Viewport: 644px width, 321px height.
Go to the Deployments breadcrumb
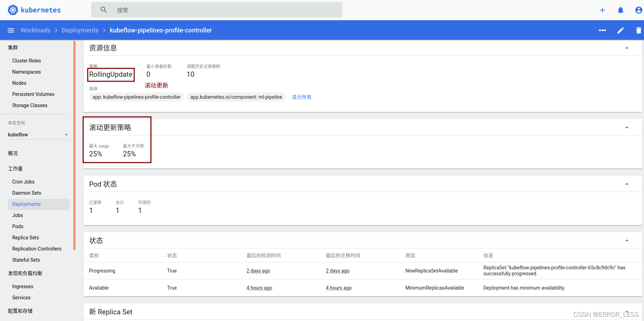tap(80, 30)
